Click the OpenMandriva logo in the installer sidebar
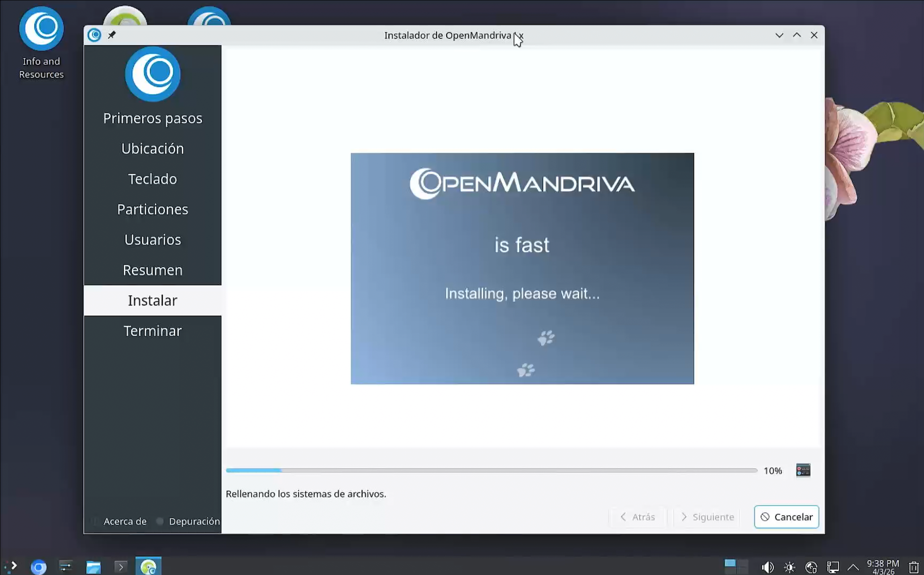 [x=153, y=74]
